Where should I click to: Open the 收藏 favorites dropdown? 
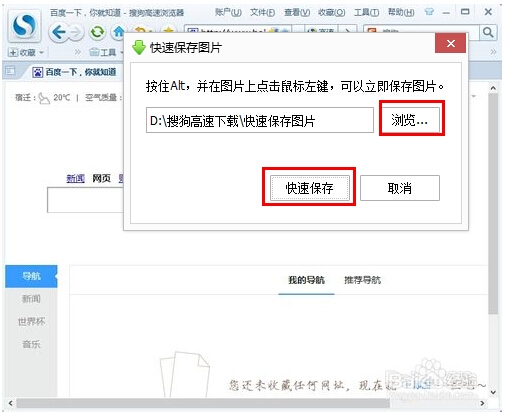[x=27, y=52]
